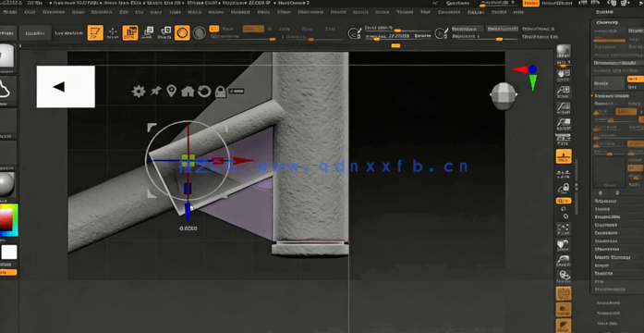Image resolution: width=644 pixels, height=333 pixels.
Task: Toggle Perspective grid icon on right shelf
Action: [x=564, y=140]
